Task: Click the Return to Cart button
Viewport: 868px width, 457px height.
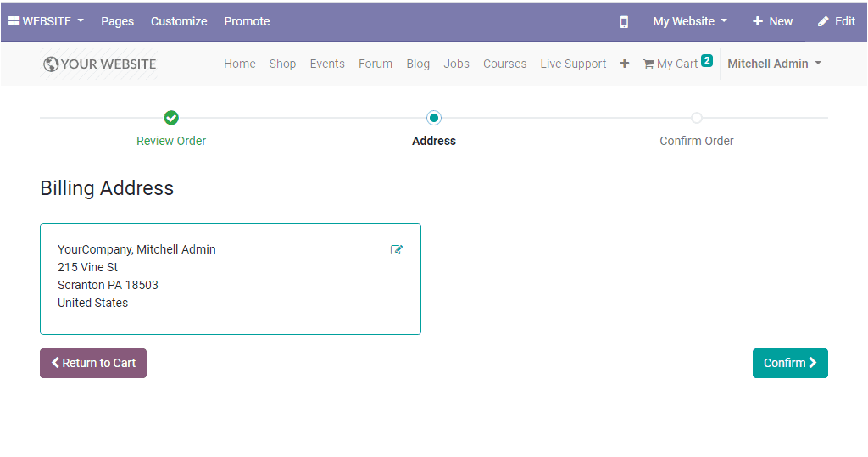Action: point(93,364)
